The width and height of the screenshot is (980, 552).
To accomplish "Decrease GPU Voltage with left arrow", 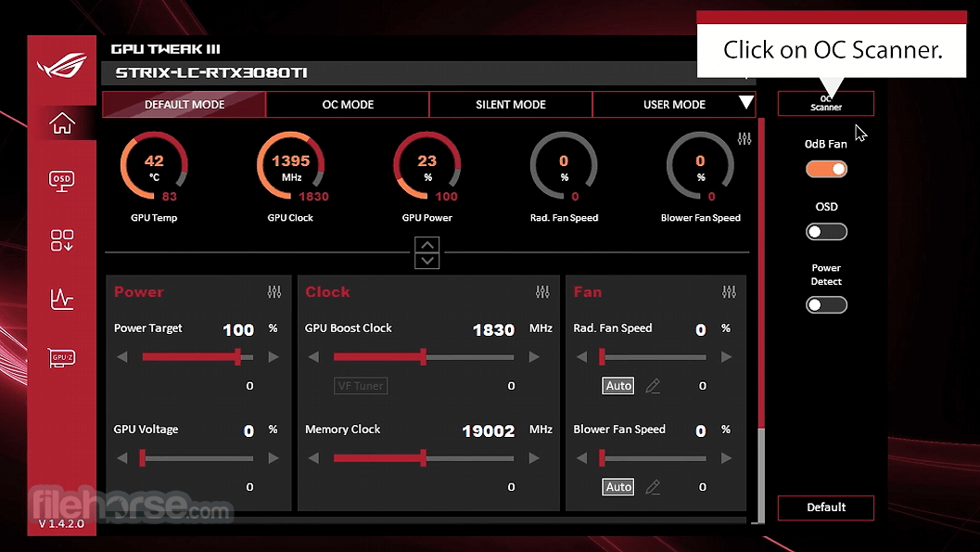I will click(x=122, y=458).
